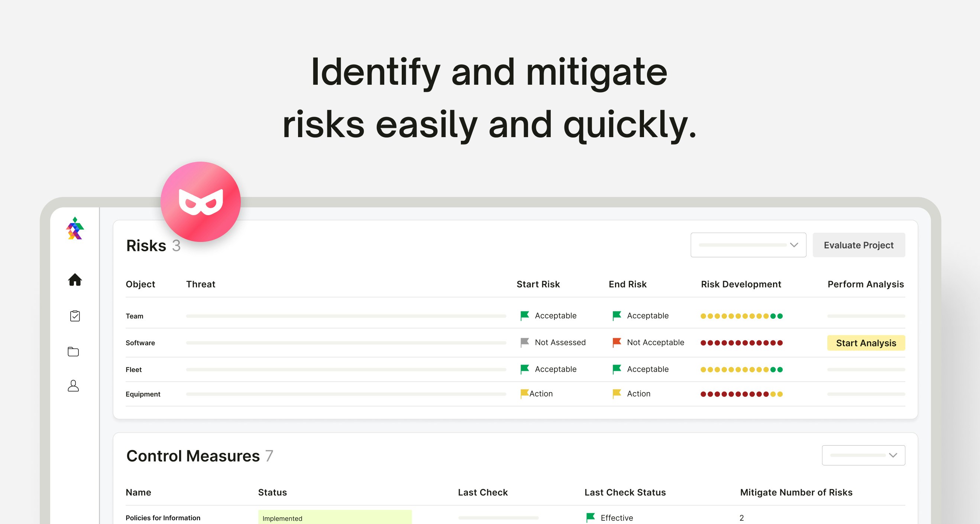Screen dimensions: 980x524
Task: Click orange Not Acceptable flag for Software
Action: (617, 342)
